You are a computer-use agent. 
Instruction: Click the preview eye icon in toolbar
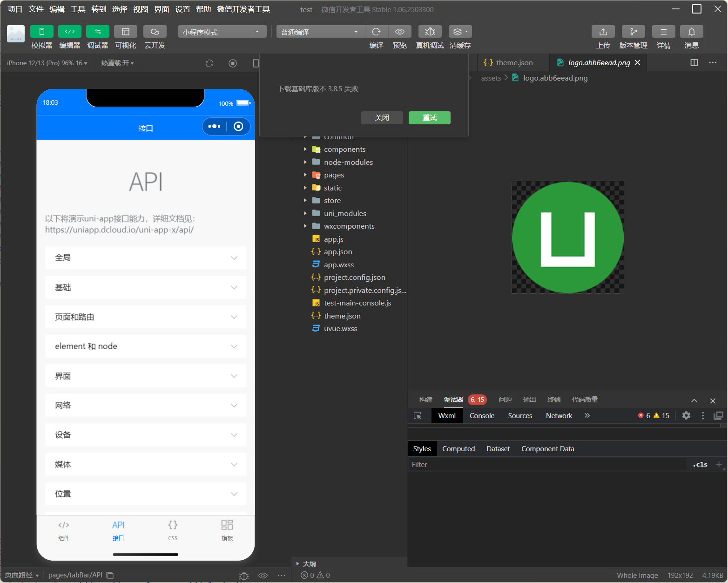(x=399, y=32)
